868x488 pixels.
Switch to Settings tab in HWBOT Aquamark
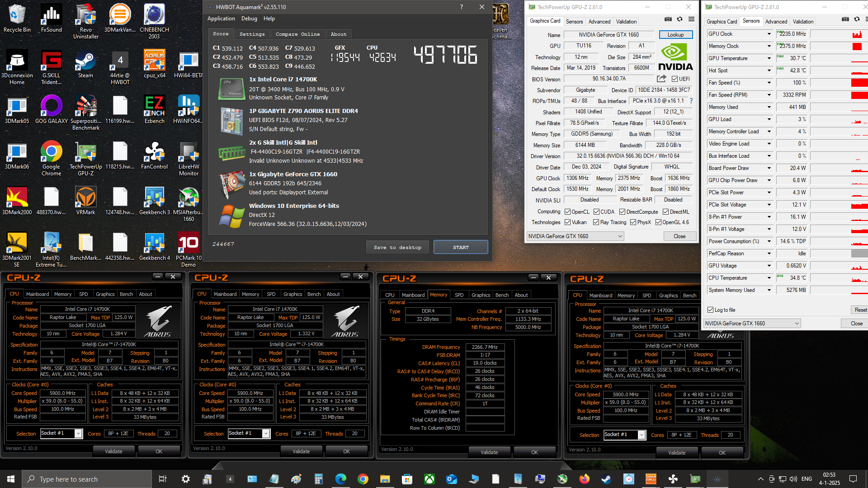[x=252, y=34]
